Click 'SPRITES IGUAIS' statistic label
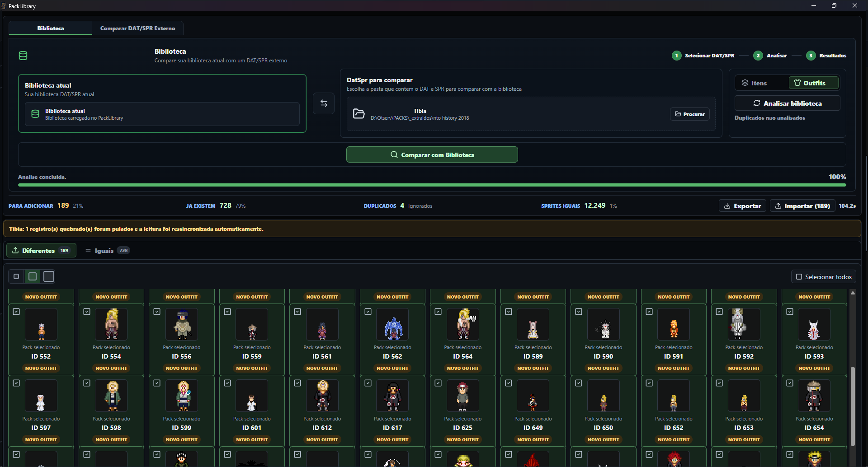The width and height of the screenshot is (868, 467). tap(561, 206)
